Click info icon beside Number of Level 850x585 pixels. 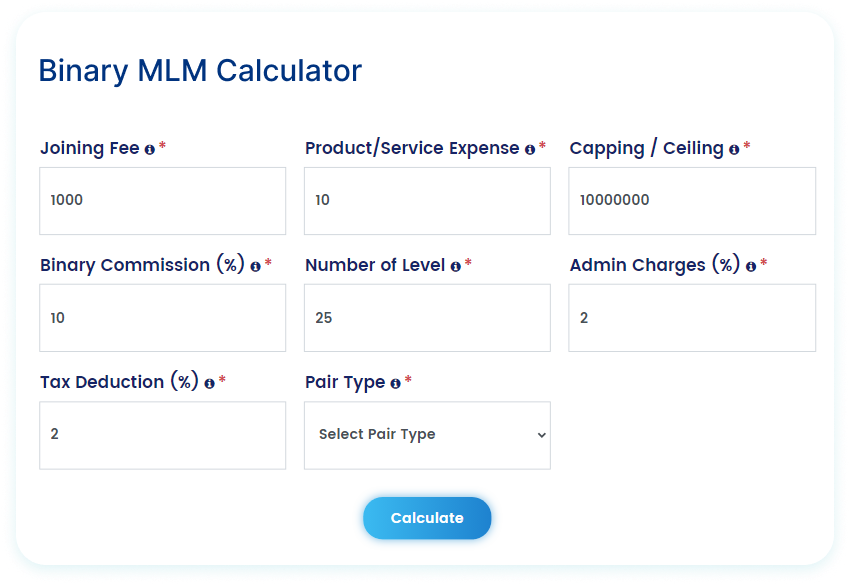pyautogui.click(x=455, y=267)
